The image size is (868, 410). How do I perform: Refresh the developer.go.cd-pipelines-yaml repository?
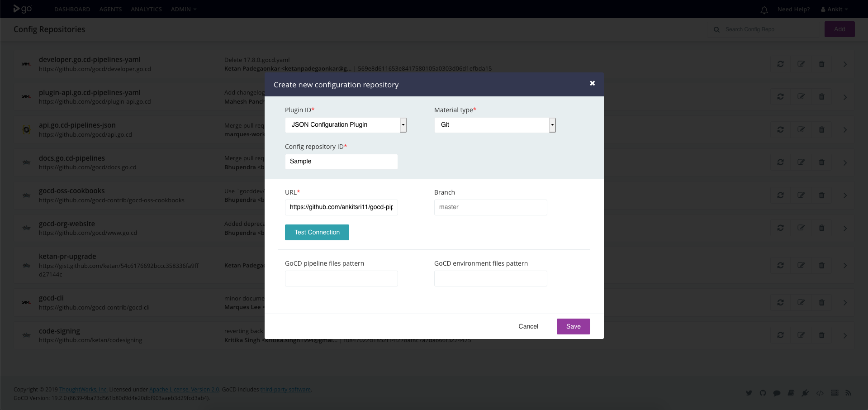pos(780,64)
